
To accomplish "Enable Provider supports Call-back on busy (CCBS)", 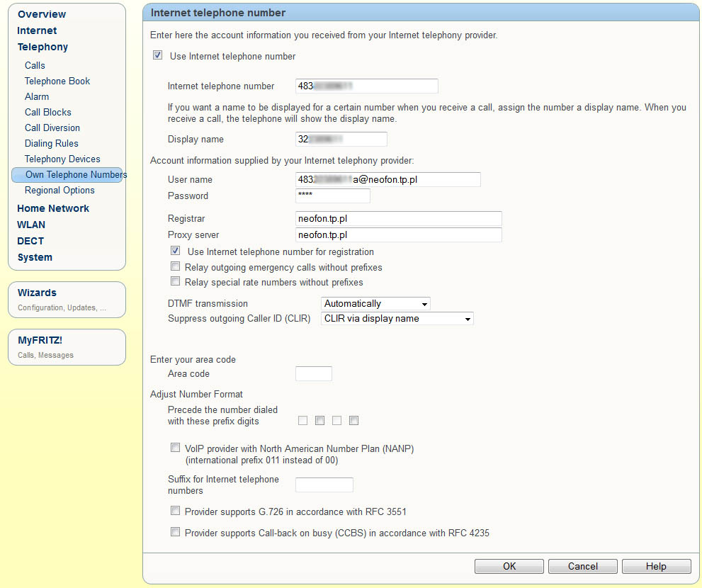I will point(176,532).
